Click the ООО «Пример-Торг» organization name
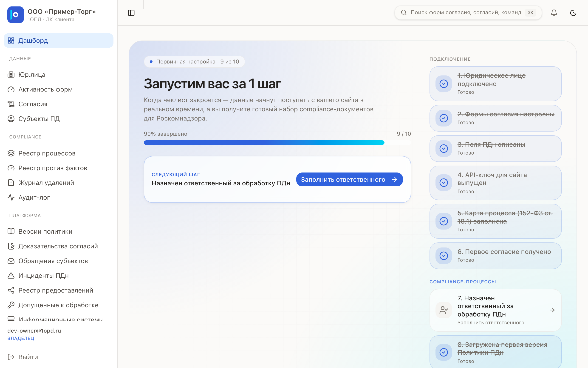Viewport: 588px width, 368px height. [62, 11]
